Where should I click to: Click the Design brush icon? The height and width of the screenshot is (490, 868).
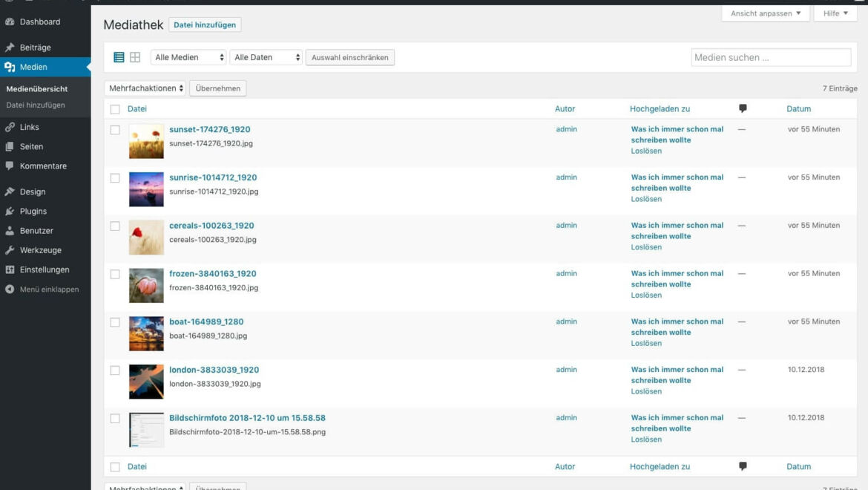(x=10, y=192)
